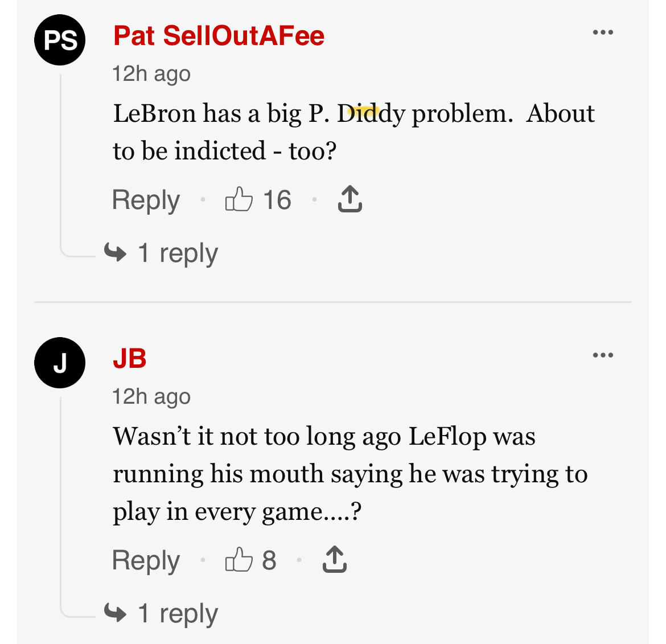The image size is (666, 644).
Task: Reply to Pat SellOutAFee's comment
Action: click(x=146, y=200)
